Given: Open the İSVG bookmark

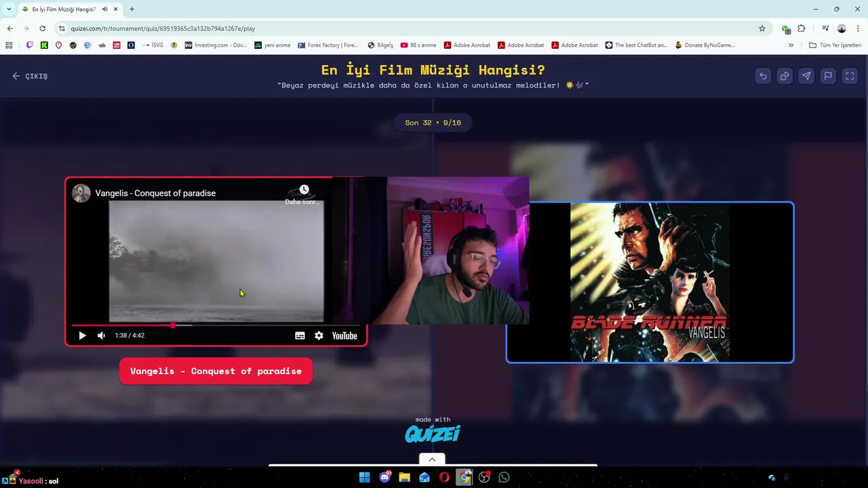Looking at the screenshot, I should [153, 45].
